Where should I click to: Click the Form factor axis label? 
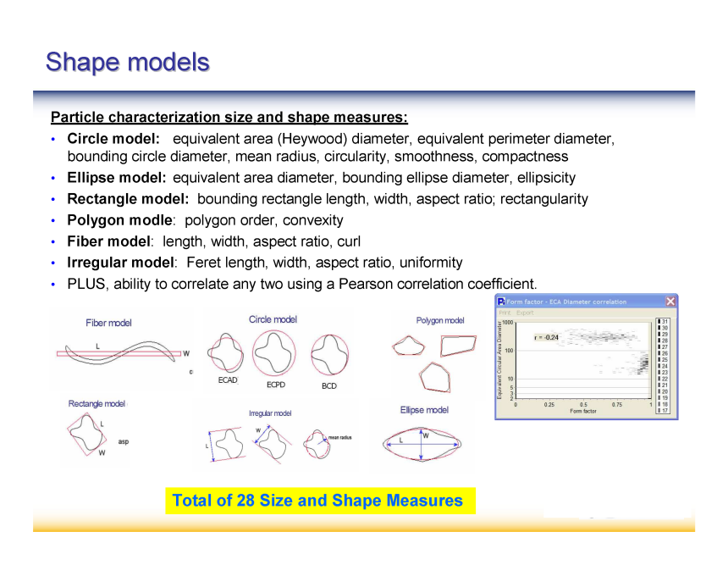582,411
